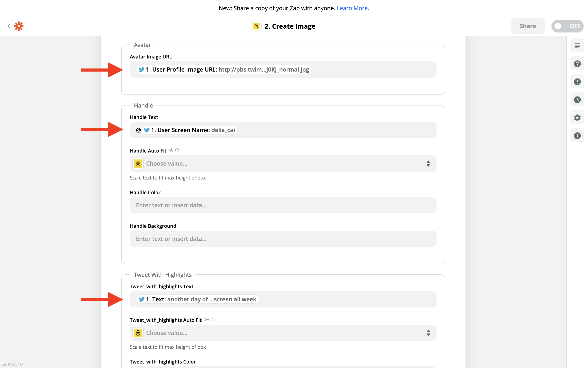
Task: Click the Share button
Action: click(528, 26)
